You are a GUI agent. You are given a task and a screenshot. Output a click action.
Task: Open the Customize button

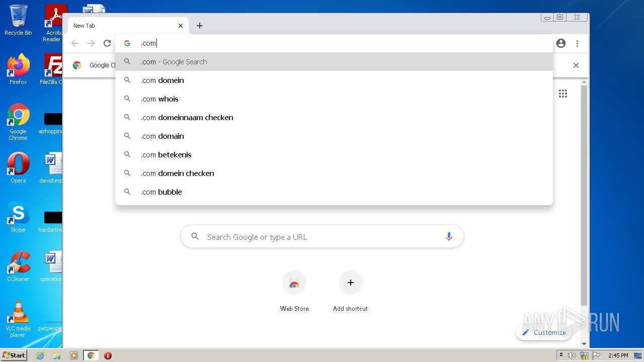pyautogui.click(x=544, y=332)
